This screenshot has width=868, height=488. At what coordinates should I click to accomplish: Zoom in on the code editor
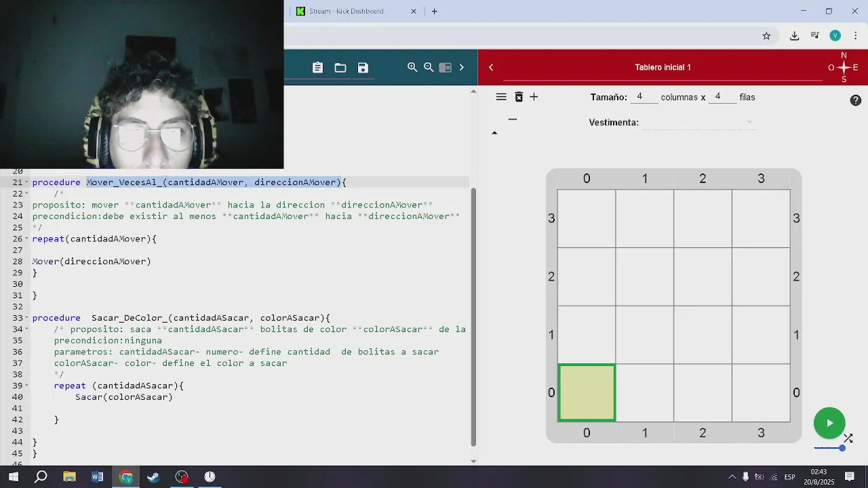point(412,67)
